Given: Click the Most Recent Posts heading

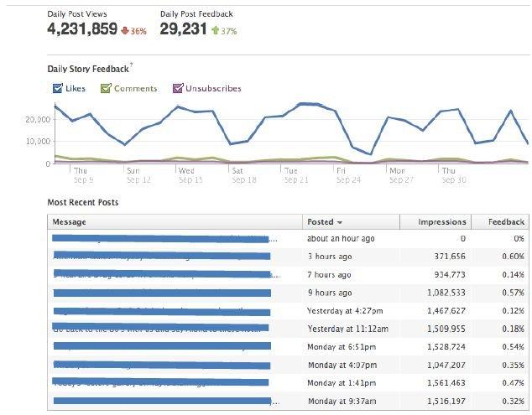Looking at the screenshot, I should pos(83,202).
